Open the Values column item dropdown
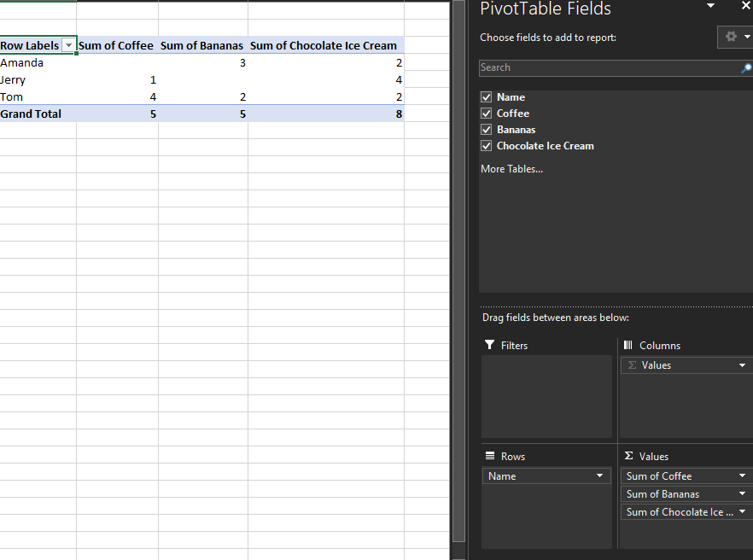753x560 pixels. coord(743,365)
